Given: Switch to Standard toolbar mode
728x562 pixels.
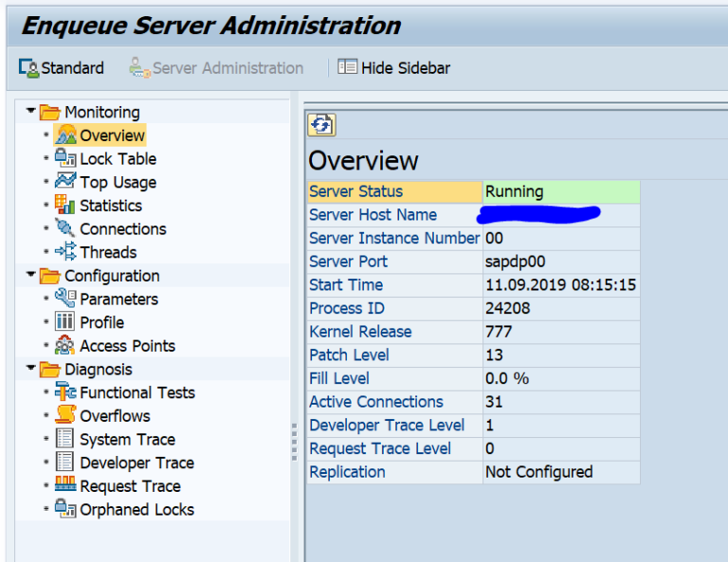Looking at the screenshot, I should pyautogui.click(x=62, y=68).
